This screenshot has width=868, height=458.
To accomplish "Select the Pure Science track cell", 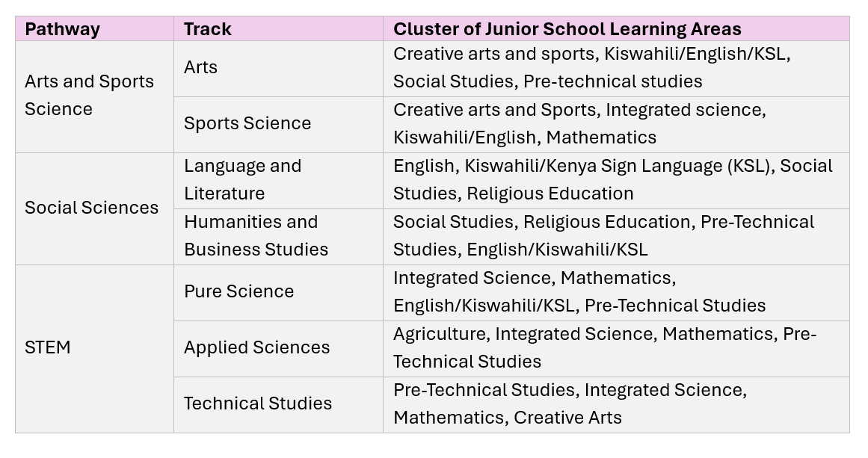I will (278, 293).
